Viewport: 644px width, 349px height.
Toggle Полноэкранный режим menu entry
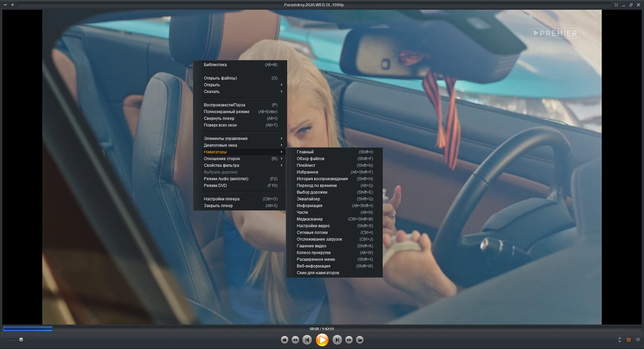[x=240, y=112]
